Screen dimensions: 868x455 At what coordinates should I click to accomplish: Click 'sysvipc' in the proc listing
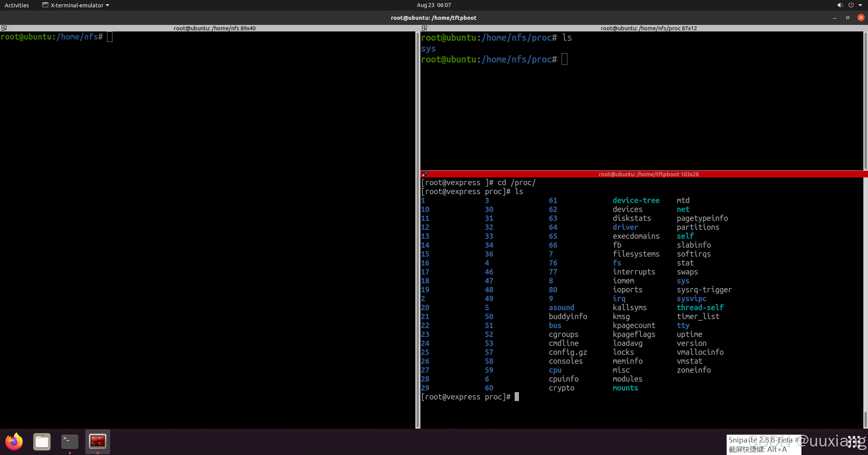[692, 299]
